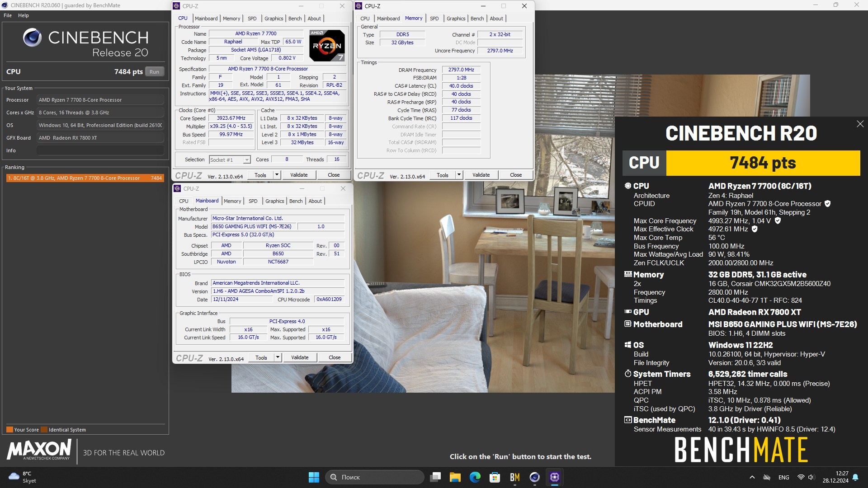Click CPU-Z title bar icon of Memory window
Viewport: 868px width, 488px height.
pyautogui.click(x=359, y=6)
